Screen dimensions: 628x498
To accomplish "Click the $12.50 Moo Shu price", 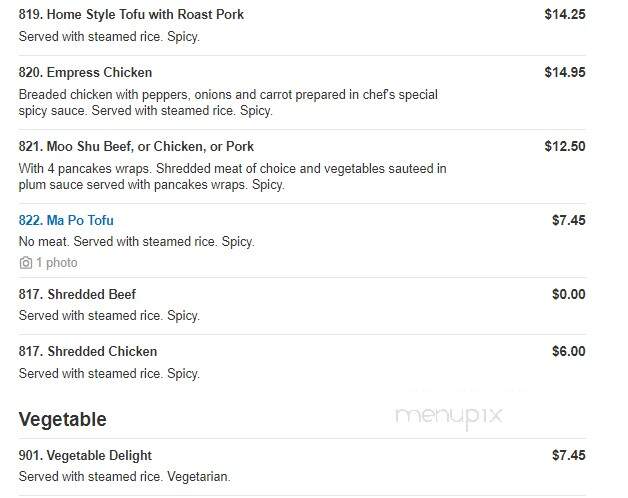I will (x=565, y=147).
